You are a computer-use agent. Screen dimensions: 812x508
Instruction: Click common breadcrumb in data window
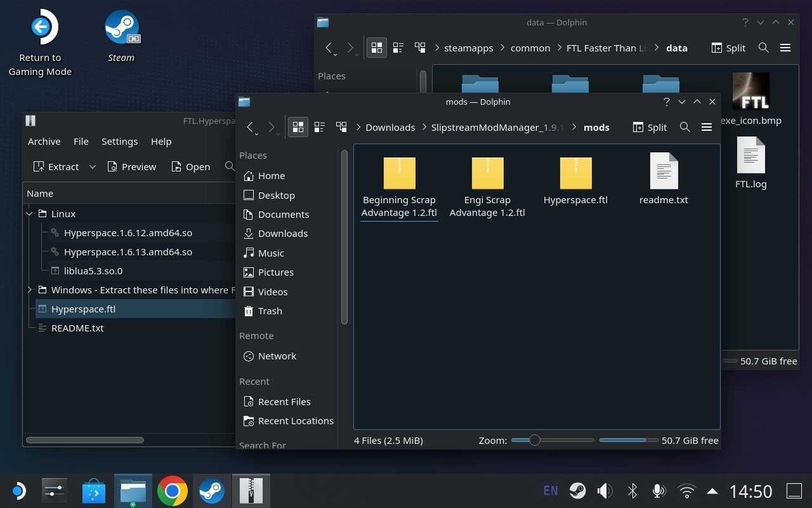(x=530, y=48)
